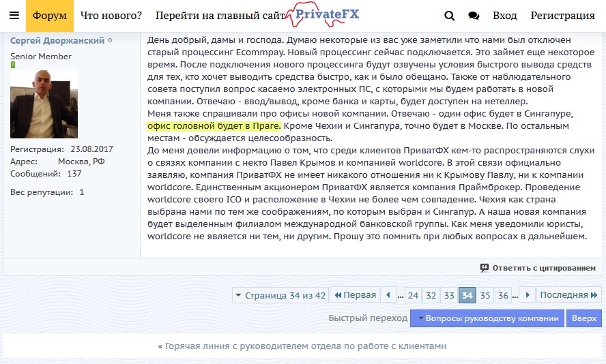Go to page 35
The image size is (606, 364).
pyautogui.click(x=485, y=296)
